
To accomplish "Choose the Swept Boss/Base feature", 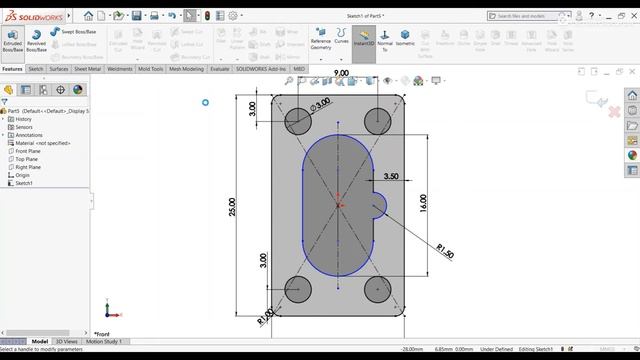I will tap(73, 31).
